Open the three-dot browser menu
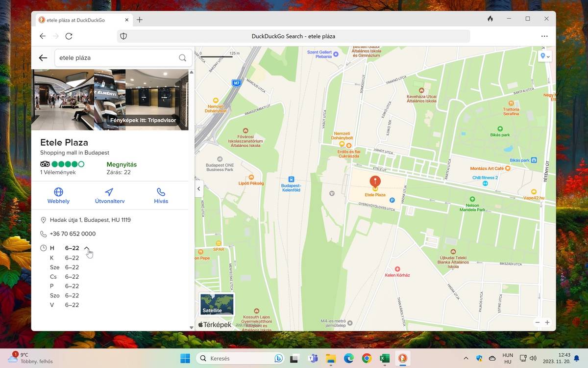The width and height of the screenshot is (588, 368). 544,36
